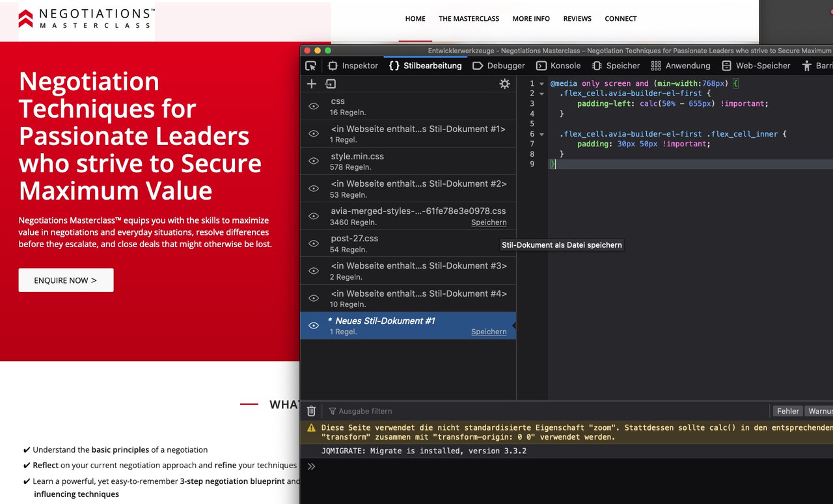833x504 pixels.
Task: Click the JQMIGRATE console message
Action: (x=424, y=451)
